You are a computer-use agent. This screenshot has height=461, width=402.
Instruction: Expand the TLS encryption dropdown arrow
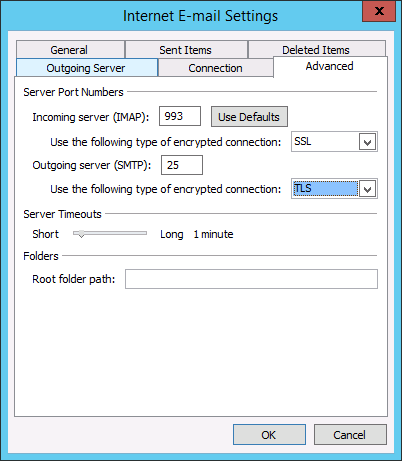(x=367, y=189)
